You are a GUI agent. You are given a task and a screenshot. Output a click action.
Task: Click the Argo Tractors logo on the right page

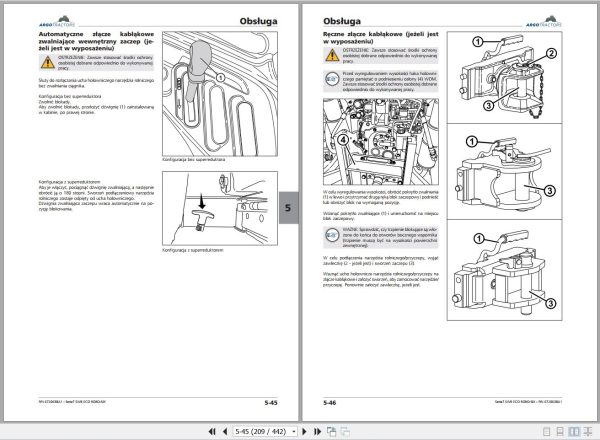pyautogui.click(x=543, y=21)
